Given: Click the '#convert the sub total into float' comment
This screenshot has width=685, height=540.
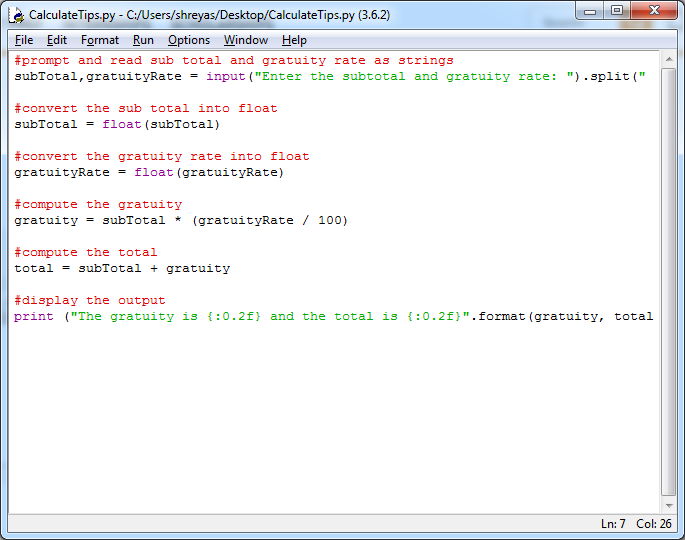Looking at the screenshot, I should coord(146,108).
